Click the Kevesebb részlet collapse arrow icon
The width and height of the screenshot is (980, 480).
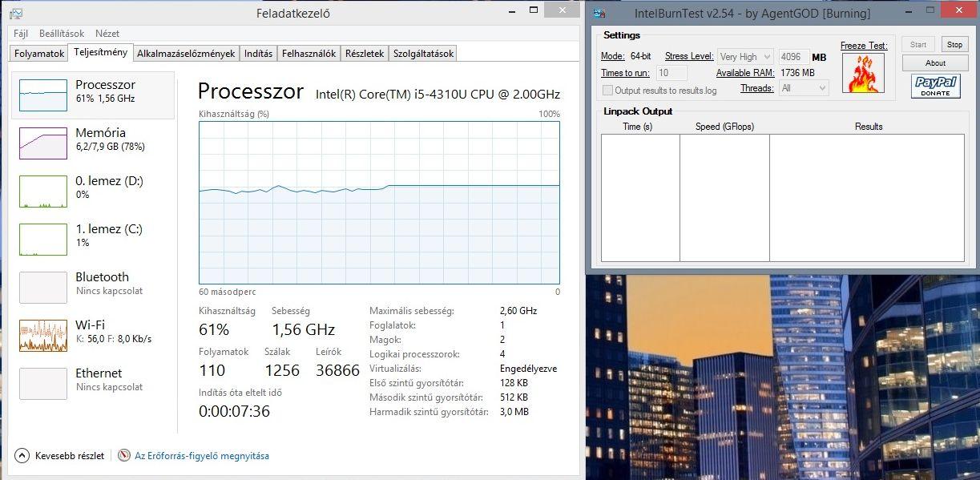[x=22, y=455]
